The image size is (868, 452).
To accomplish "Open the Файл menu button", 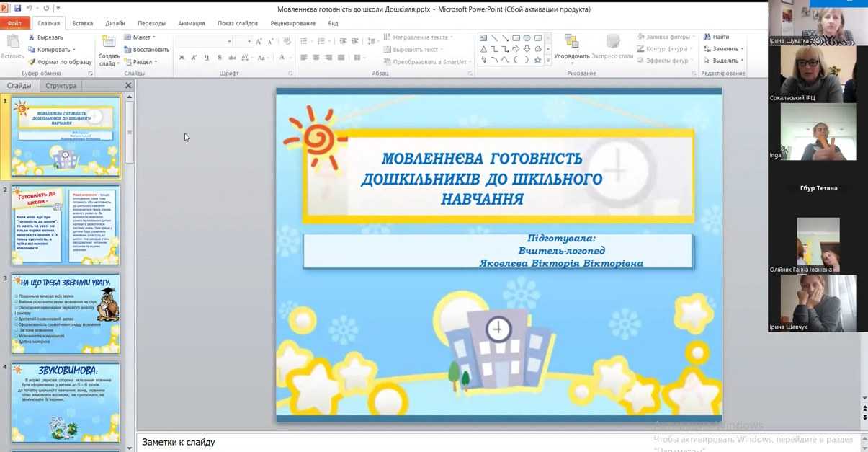I will click(x=14, y=23).
